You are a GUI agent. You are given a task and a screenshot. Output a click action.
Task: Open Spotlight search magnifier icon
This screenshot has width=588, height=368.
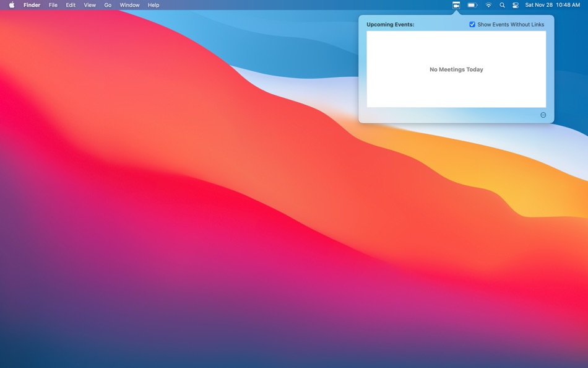coord(502,5)
